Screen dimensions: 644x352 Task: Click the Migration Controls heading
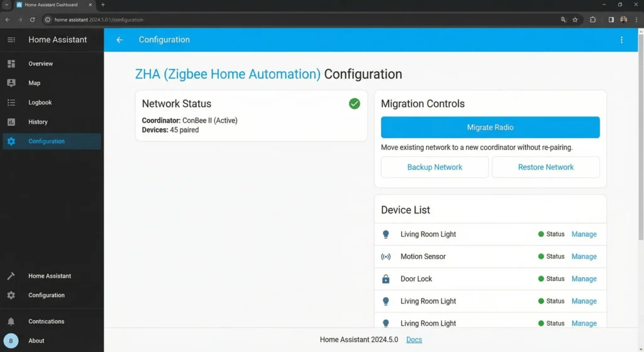pyautogui.click(x=423, y=104)
